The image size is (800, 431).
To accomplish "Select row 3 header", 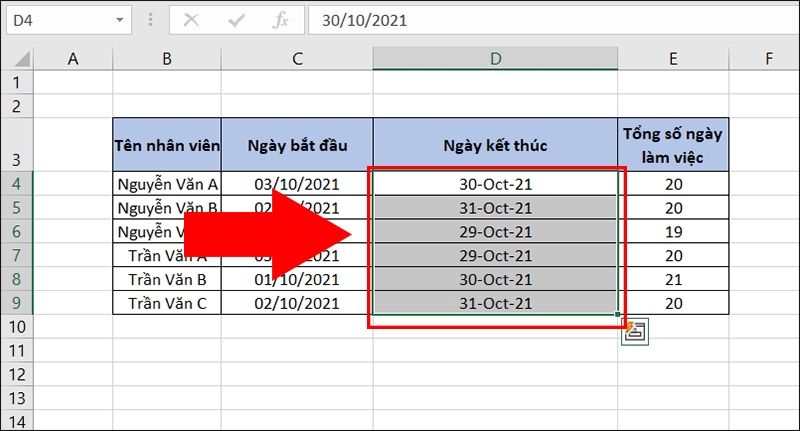I will (x=17, y=145).
